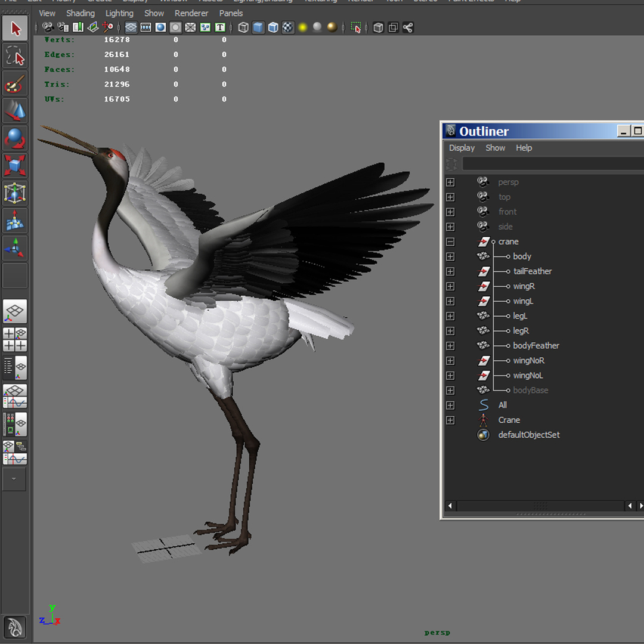Open the Panels menu

pyautogui.click(x=231, y=13)
